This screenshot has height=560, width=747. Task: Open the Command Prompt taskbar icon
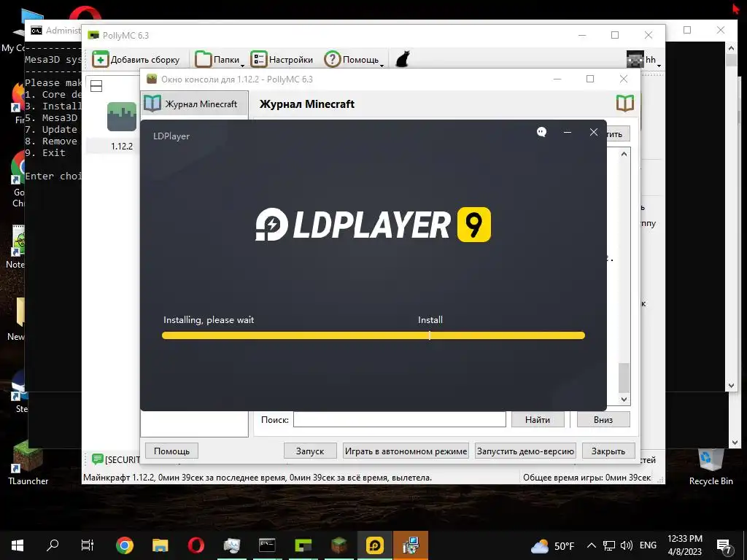coord(267,545)
